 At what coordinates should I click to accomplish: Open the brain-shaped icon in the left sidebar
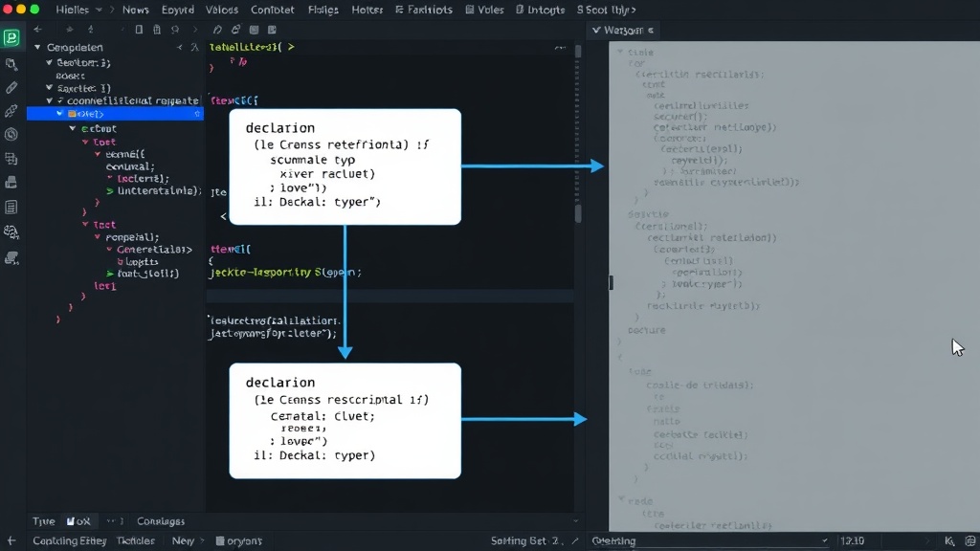pos(11,231)
